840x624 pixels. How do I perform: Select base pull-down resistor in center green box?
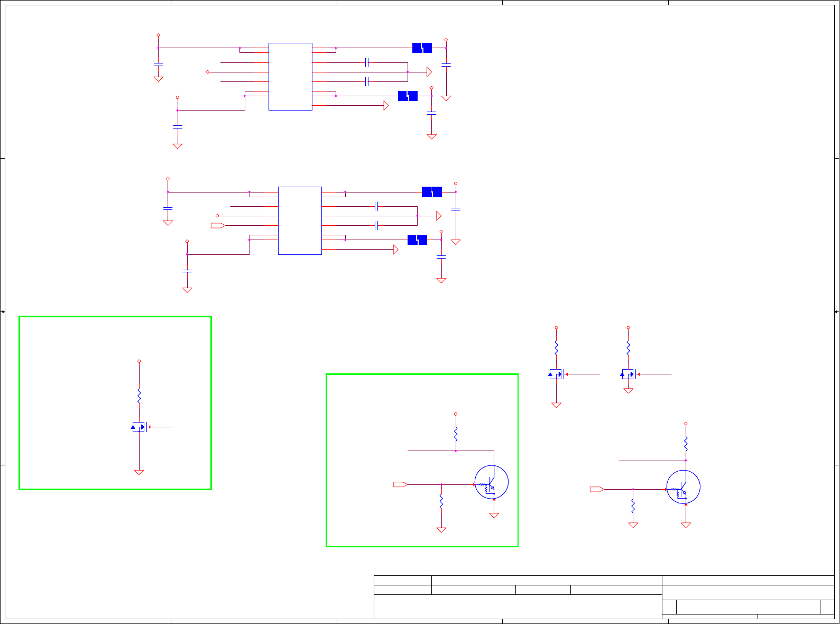pyautogui.click(x=441, y=502)
